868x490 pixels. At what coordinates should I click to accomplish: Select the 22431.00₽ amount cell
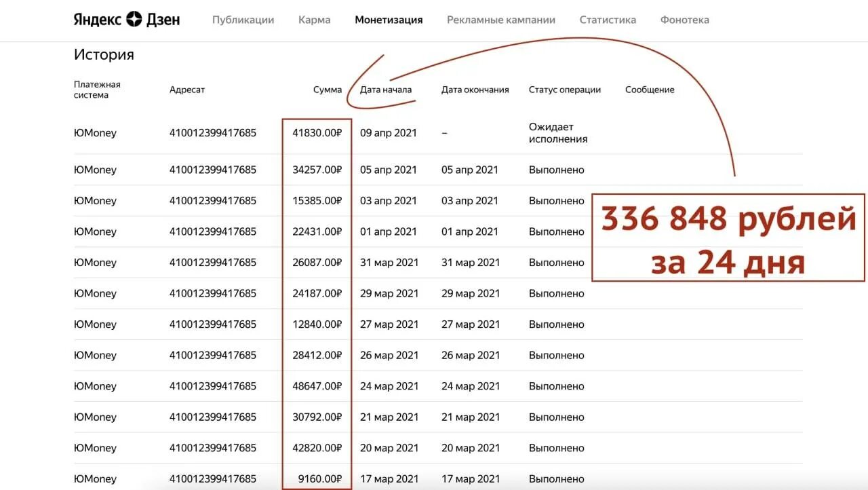click(x=317, y=231)
